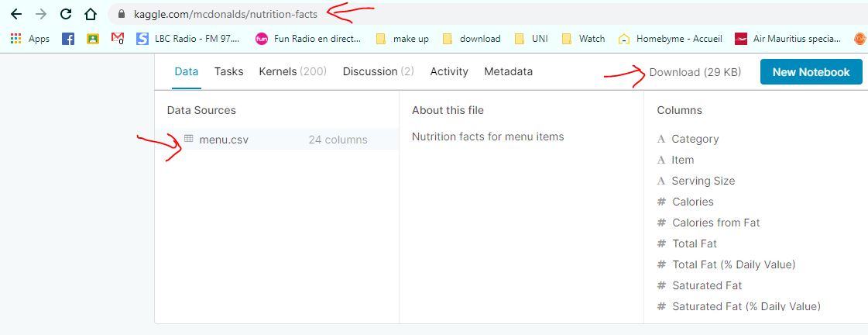
Task: Switch to the Data tab
Action: (x=187, y=71)
